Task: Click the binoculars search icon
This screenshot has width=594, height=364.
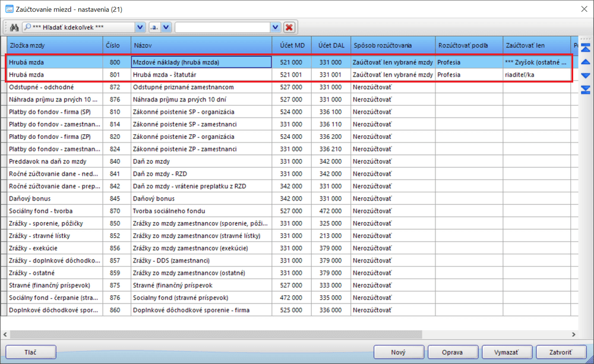Action: coord(14,27)
